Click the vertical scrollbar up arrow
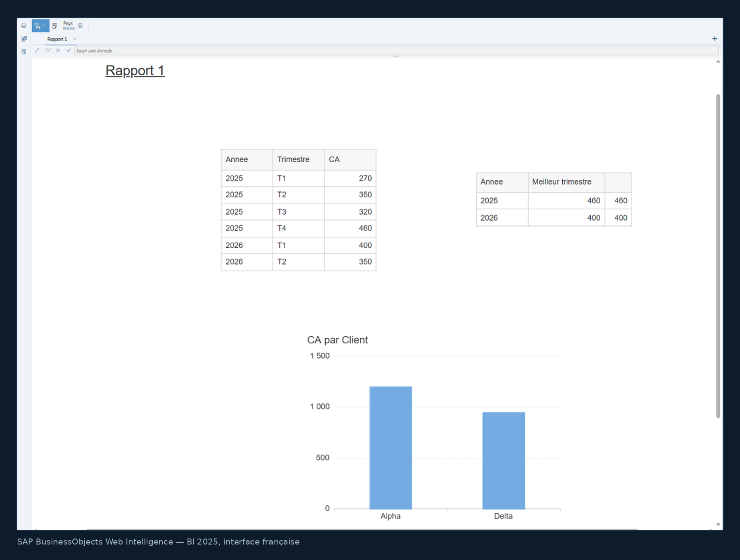 (718, 62)
